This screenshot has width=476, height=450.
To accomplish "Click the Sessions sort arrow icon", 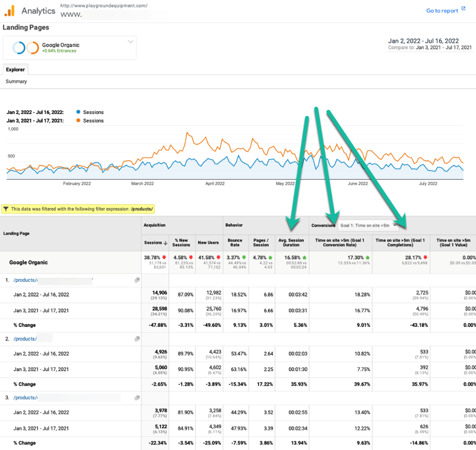I will tap(165, 243).
